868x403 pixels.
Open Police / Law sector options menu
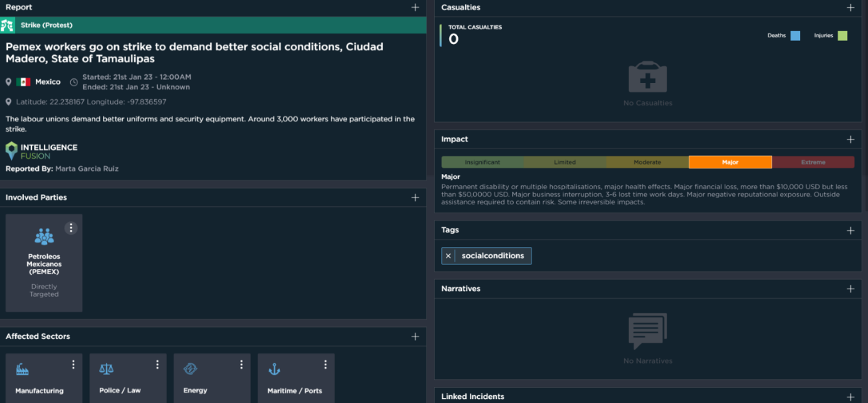pos(157,364)
